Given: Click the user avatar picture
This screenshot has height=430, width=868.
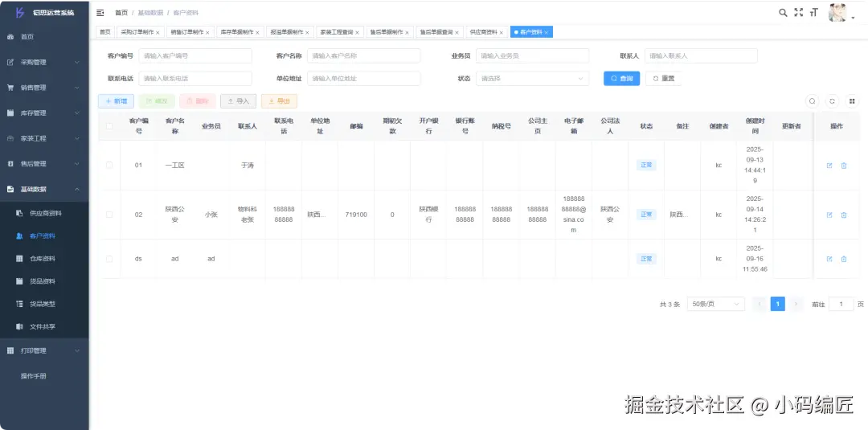Looking at the screenshot, I should click(x=837, y=12).
